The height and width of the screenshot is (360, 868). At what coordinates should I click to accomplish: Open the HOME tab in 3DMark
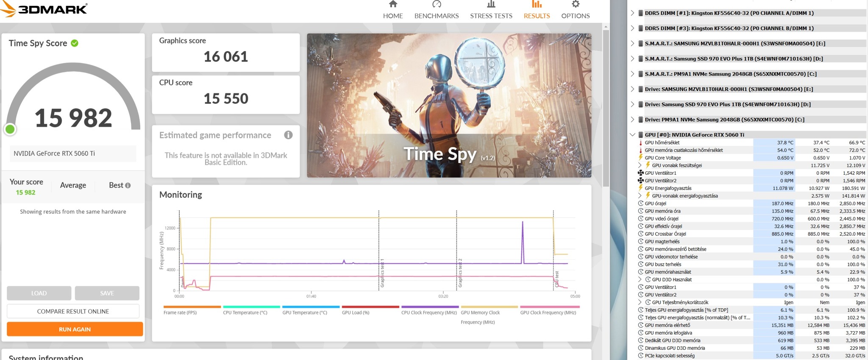pyautogui.click(x=393, y=16)
